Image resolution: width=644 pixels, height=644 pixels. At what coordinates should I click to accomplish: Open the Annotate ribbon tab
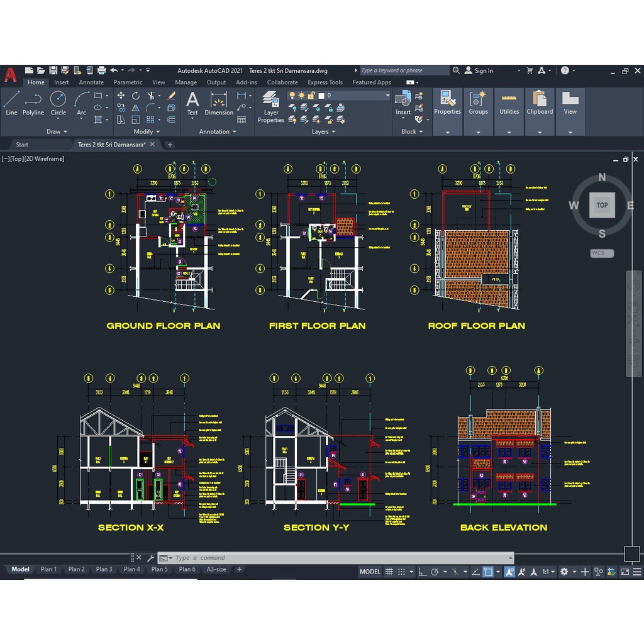click(91, 82)
